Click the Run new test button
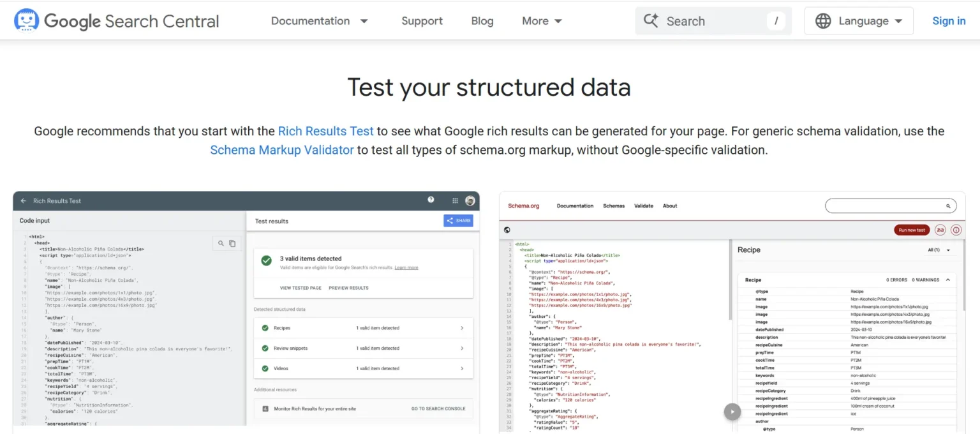 911,230
